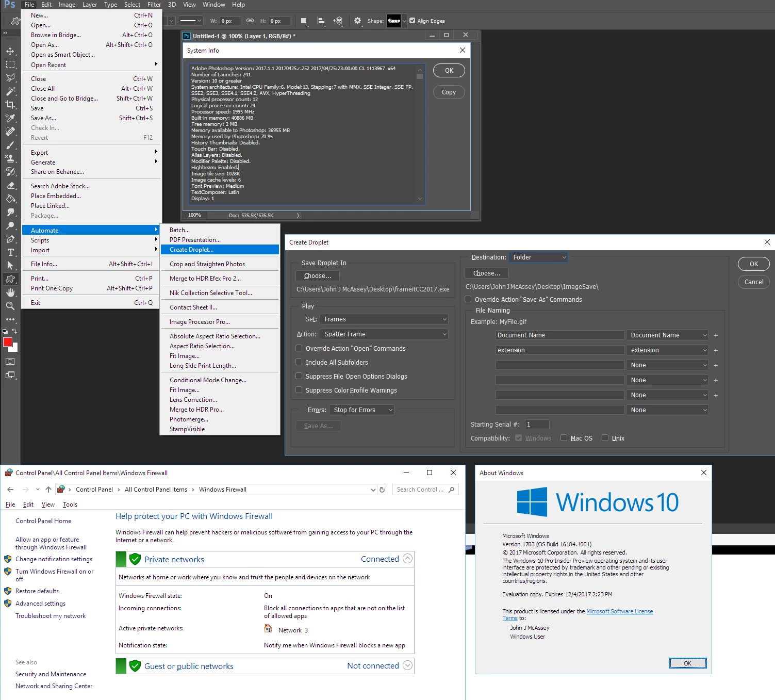Select the Paint Bucket tool
The image size is (775, 700).
(x=10, y=199)
